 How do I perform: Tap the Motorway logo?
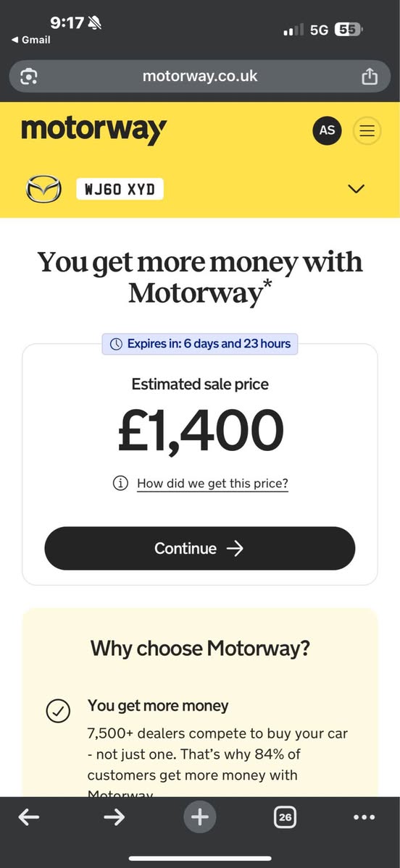pyautogui.click(x=93, y=131)
